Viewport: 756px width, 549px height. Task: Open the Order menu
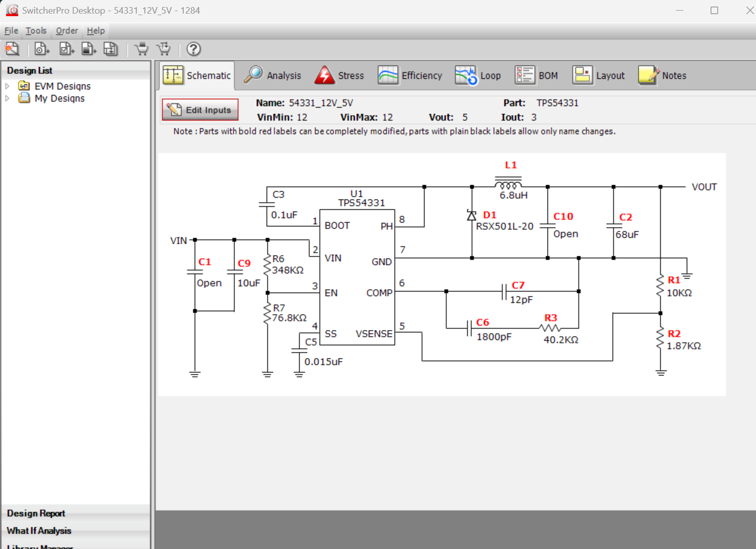(67, 31)
